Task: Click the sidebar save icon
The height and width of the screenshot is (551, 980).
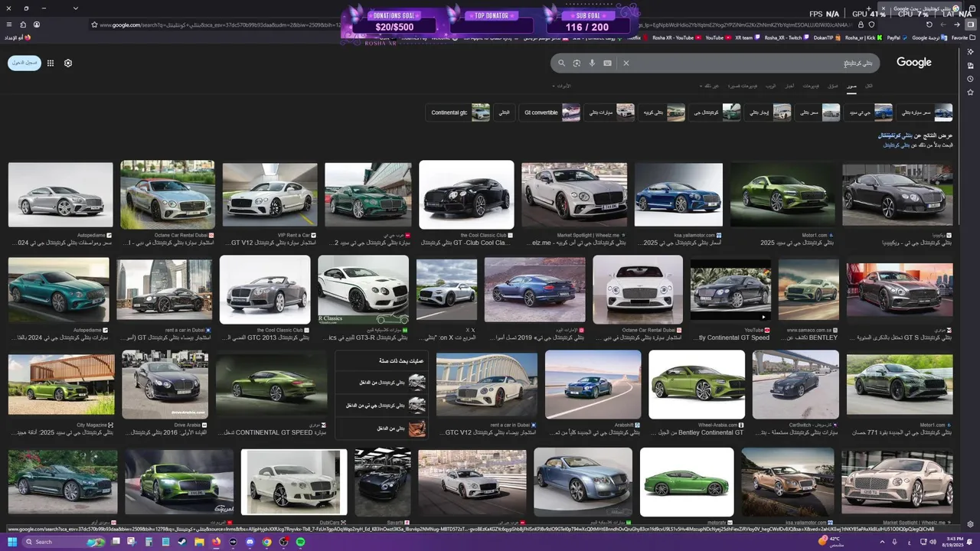Action: 970,65
